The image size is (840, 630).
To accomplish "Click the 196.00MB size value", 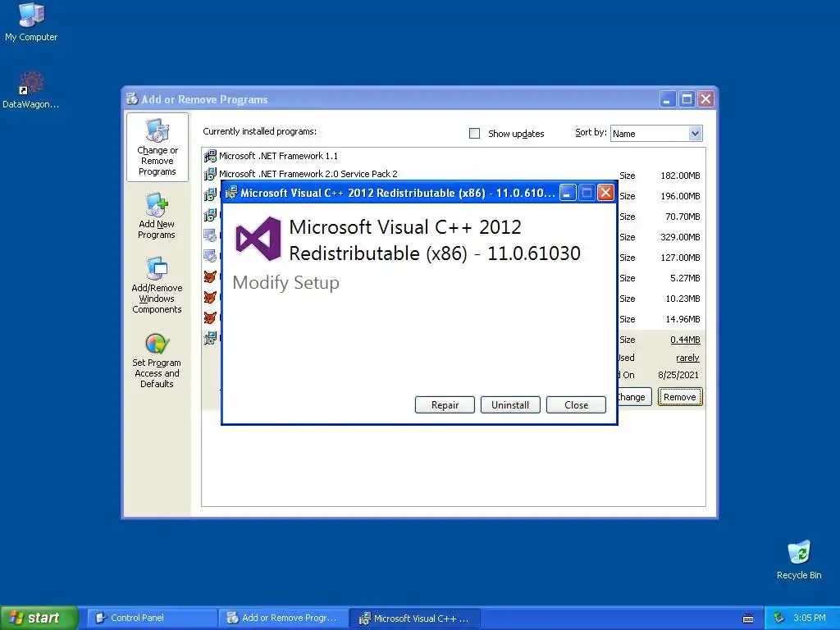I will (x=680, y=196).
